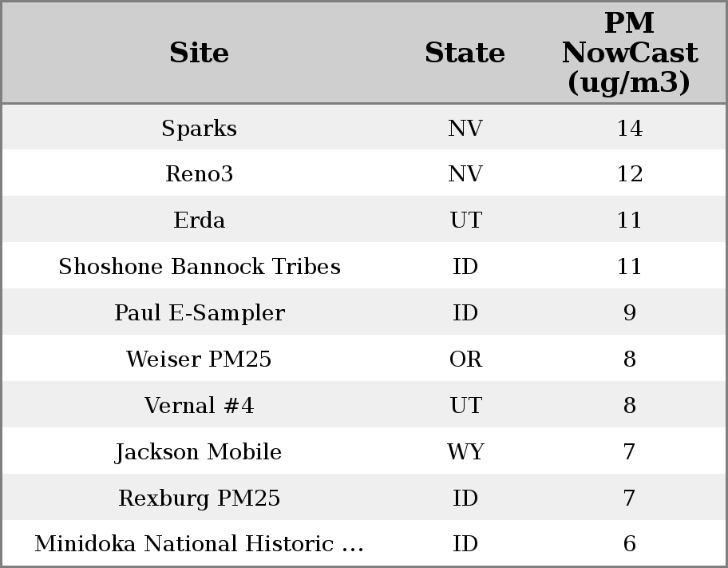Click the PM NowCast column header
This screenshot has height=568, width=728.
point(629,53)
